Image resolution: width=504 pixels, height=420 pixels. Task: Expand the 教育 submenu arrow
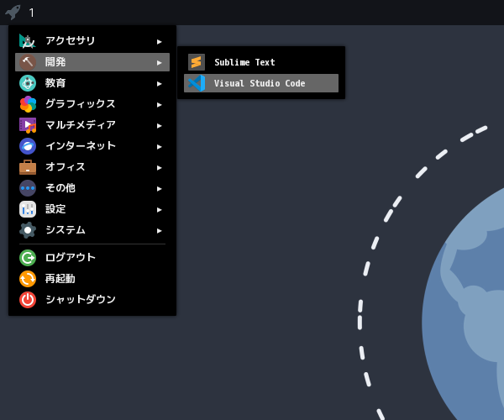pos(159,84)
